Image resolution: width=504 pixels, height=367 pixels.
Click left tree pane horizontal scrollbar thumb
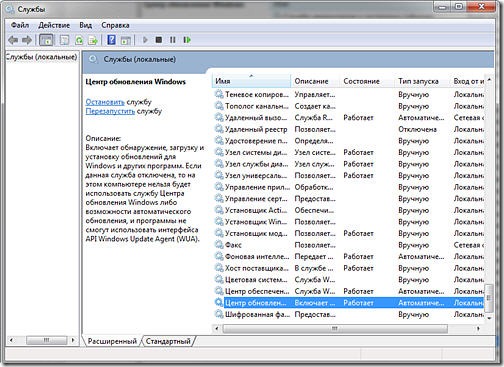tap(47, 340)
